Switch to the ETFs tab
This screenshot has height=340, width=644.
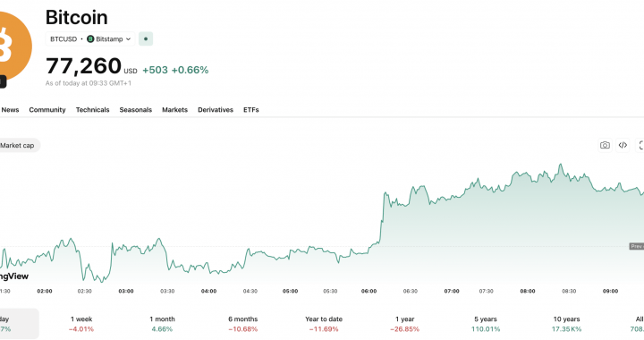251,110
